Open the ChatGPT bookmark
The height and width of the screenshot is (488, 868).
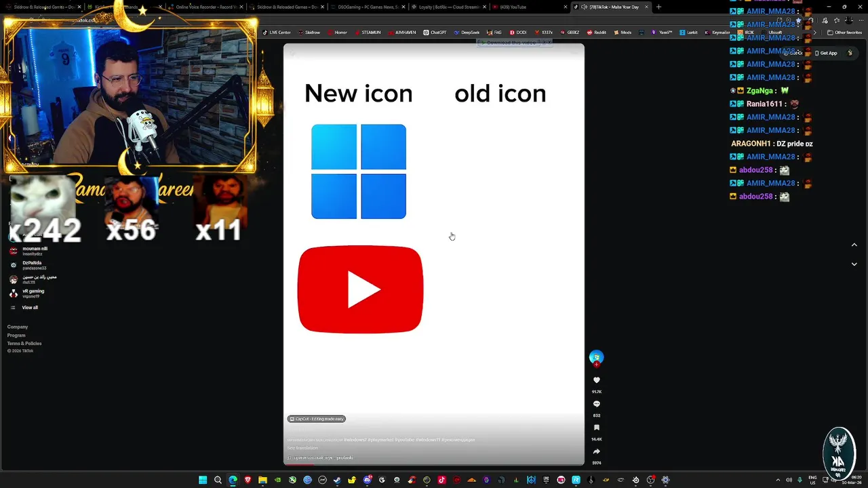[435, 33]
